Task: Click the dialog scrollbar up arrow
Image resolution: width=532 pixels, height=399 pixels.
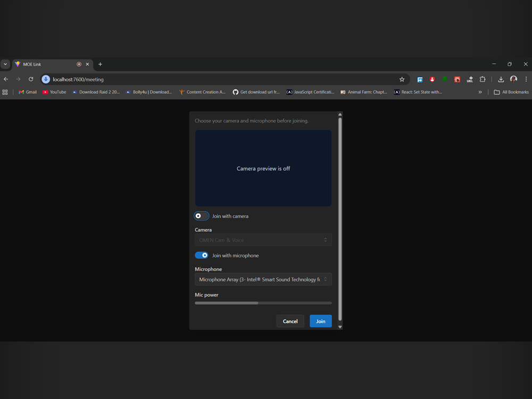Action: pyautogui.click(x=340, y=114)
